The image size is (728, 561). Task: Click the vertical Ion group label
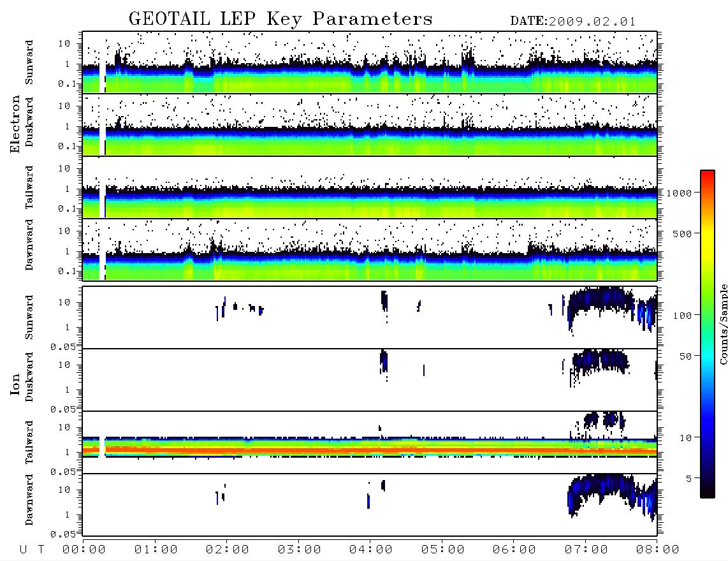pos(15,384)
